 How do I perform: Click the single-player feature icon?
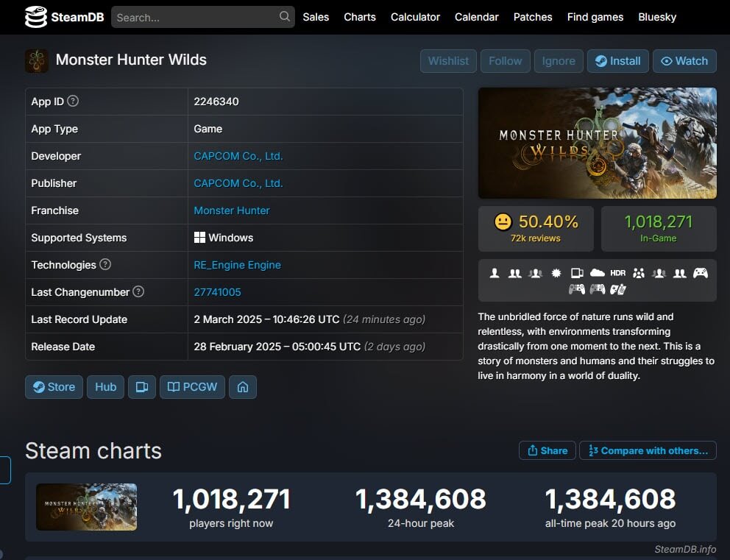click(x=495, y=273)
